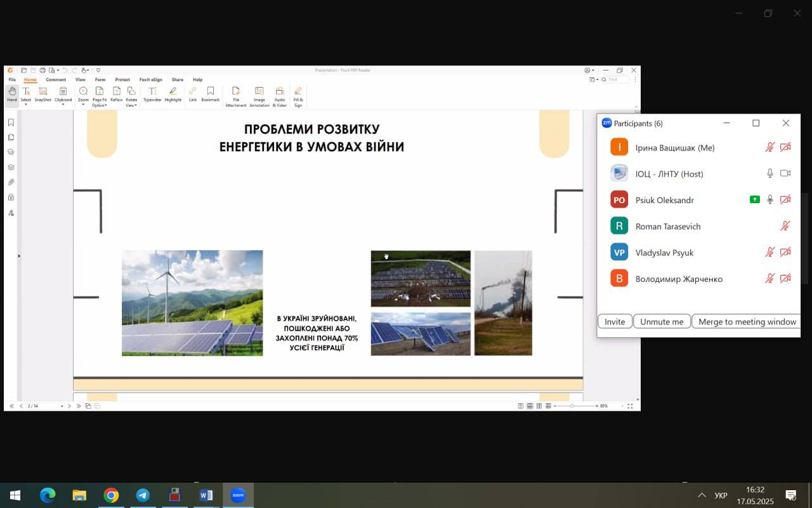Switch to the Protect tab
The height and width of the screenshot is (508, 812).
click(122, 80)
